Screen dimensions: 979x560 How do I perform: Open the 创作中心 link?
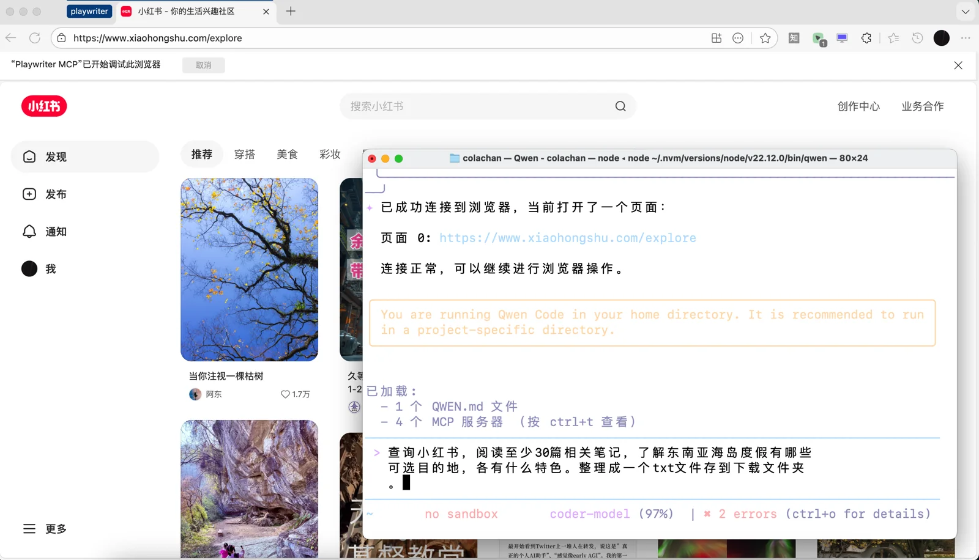(858, 106)
